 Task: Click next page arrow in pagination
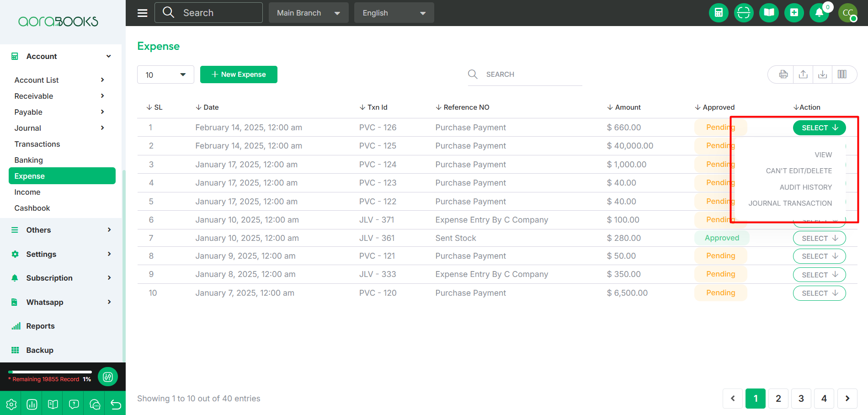coord(847,399)
